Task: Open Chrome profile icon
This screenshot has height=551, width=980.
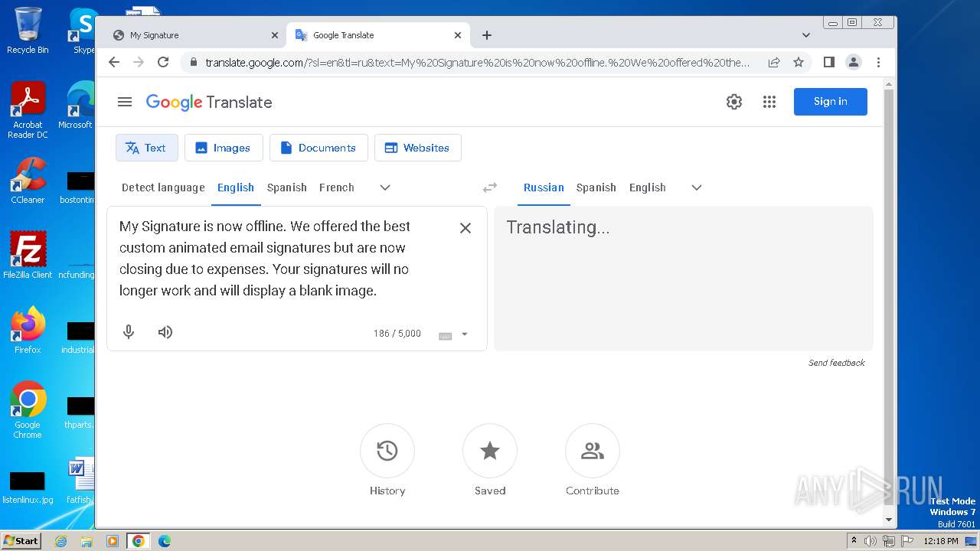Action: (x=854, y=63)
